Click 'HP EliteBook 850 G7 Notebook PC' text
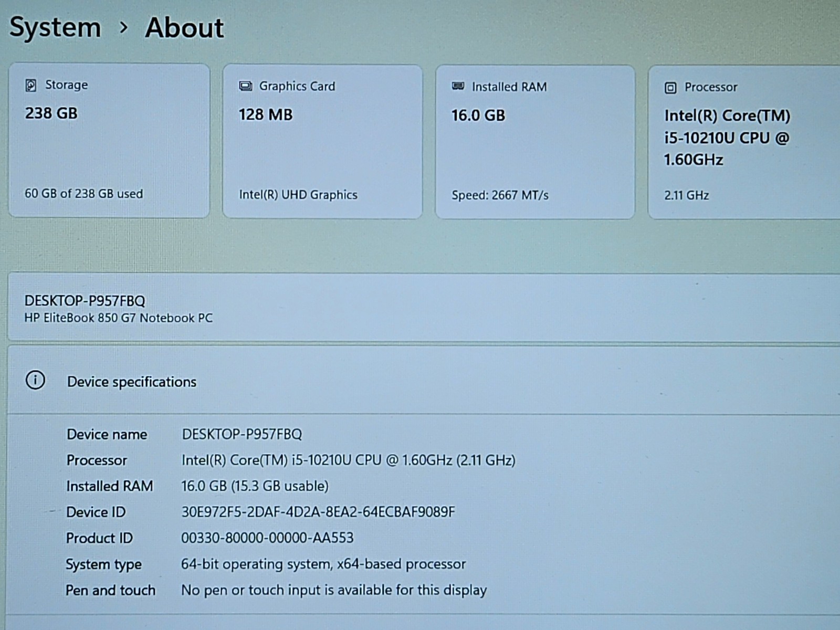Viewport: 840px width, 630px height. pos(119,318)
